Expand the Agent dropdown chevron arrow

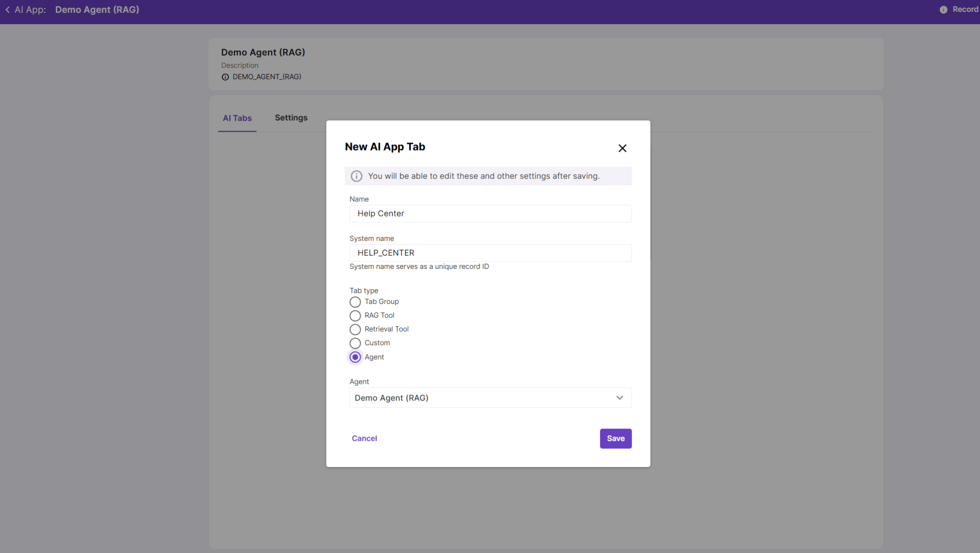(619, 398)
